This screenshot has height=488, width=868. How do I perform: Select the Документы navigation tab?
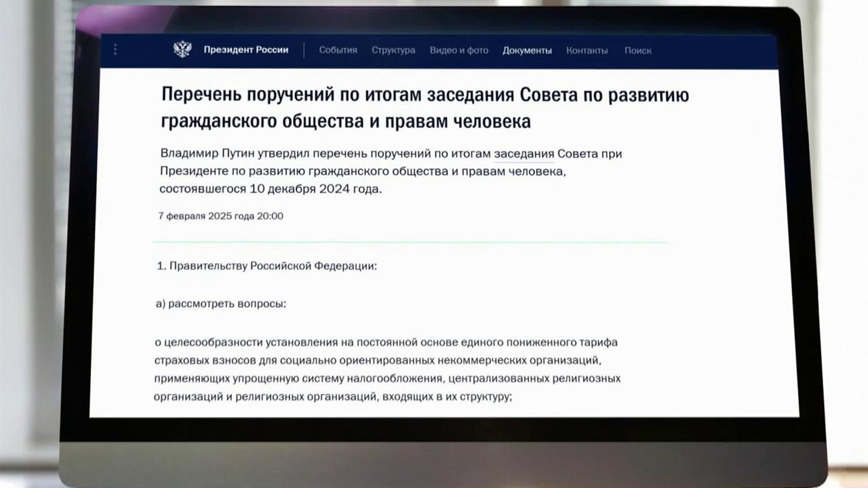(527, 50)
